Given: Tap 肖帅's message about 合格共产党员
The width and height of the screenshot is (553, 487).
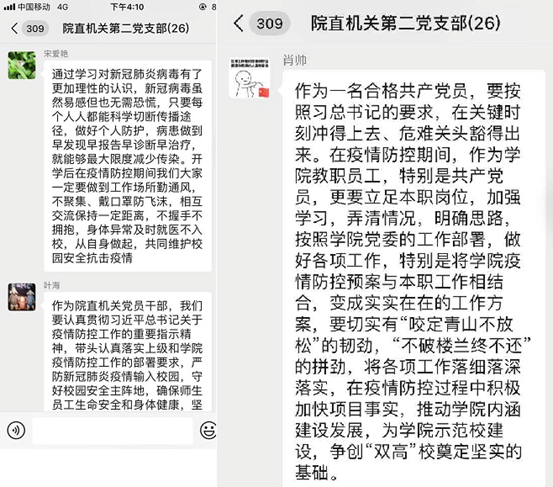Looking at the screenshot, I should point(413,279).
